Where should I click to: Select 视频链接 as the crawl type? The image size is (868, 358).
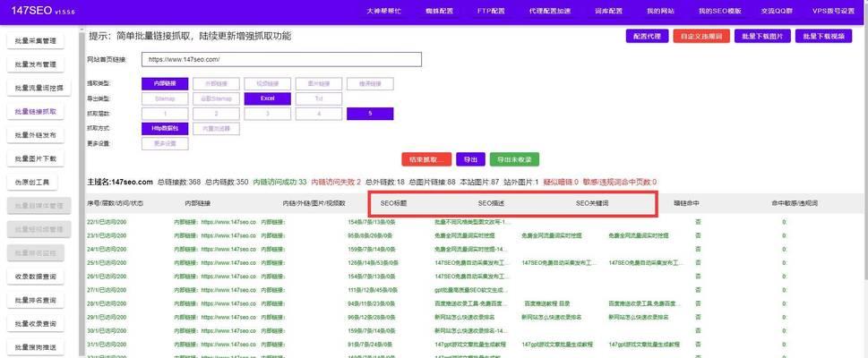pos(267,83)
